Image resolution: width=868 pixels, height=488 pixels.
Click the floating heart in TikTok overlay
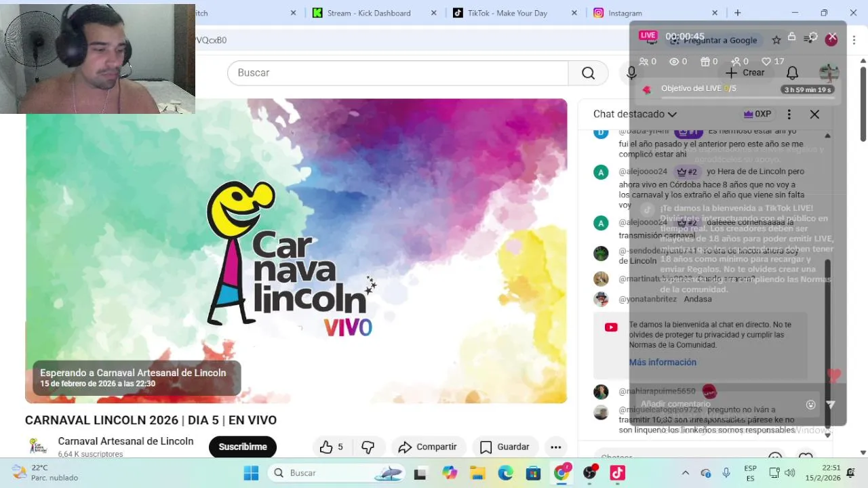(x=834, y=374)
